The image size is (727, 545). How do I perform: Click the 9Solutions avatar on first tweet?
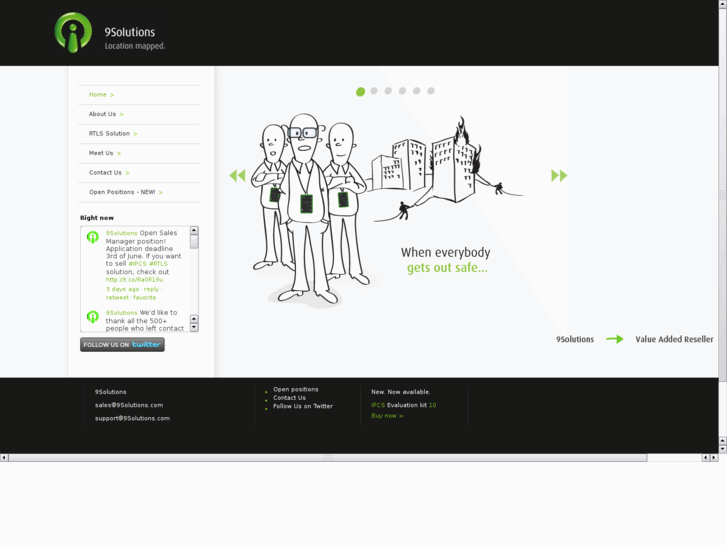[93, 237]
